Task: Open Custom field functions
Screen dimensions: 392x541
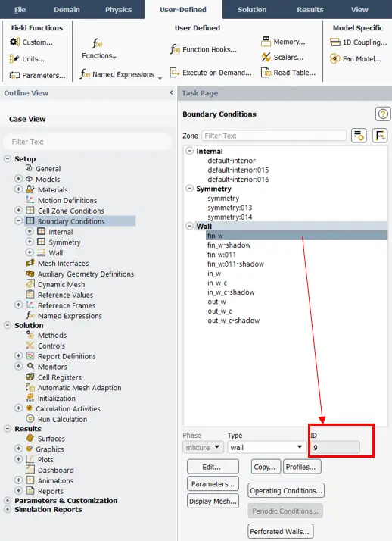Action: (31, 42)
